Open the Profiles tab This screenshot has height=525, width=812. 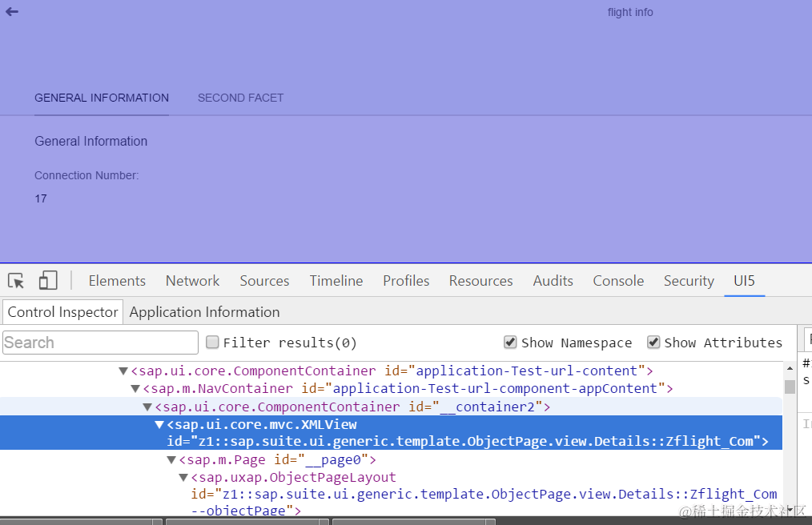click(x=407, y=281)
